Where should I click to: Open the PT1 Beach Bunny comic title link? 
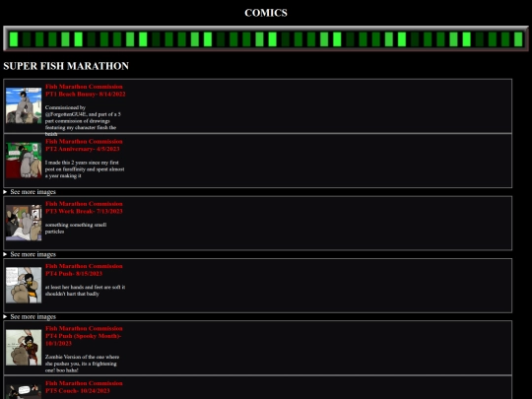(85, 91)
